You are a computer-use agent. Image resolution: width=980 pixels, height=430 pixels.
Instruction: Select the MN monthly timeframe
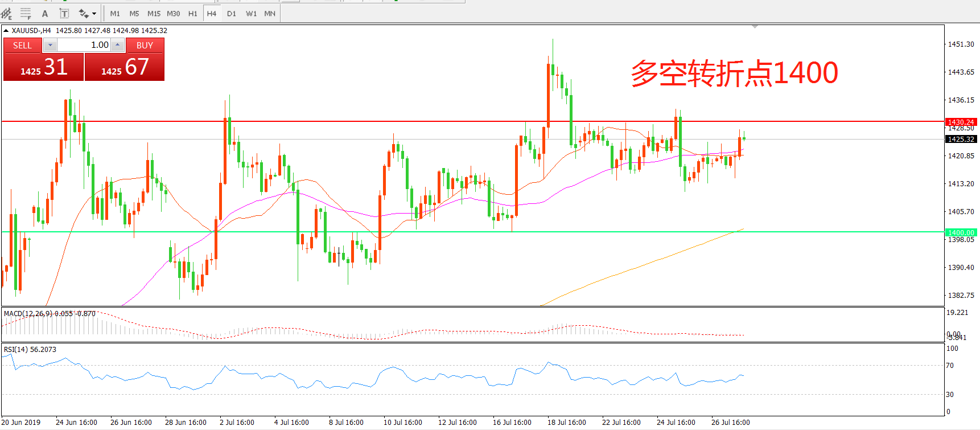pyautogui.click(x=270, y=14)
